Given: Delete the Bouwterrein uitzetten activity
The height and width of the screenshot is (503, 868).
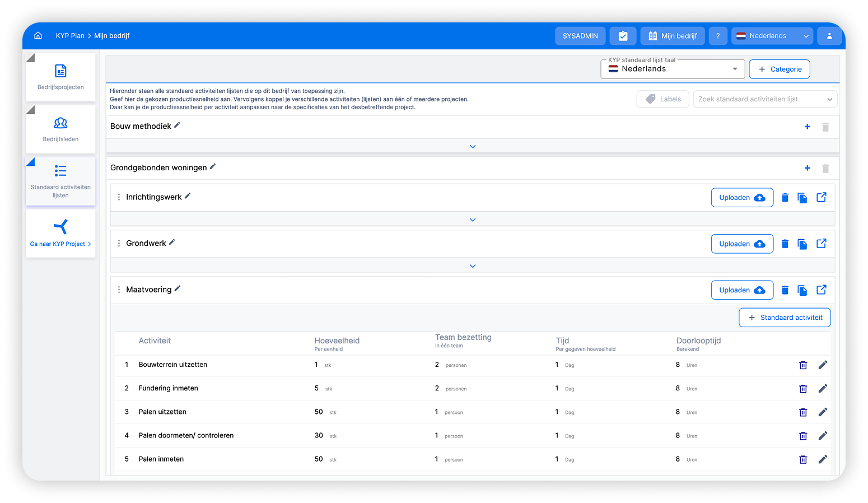Looking at the screenshot, I should (803, 365).
